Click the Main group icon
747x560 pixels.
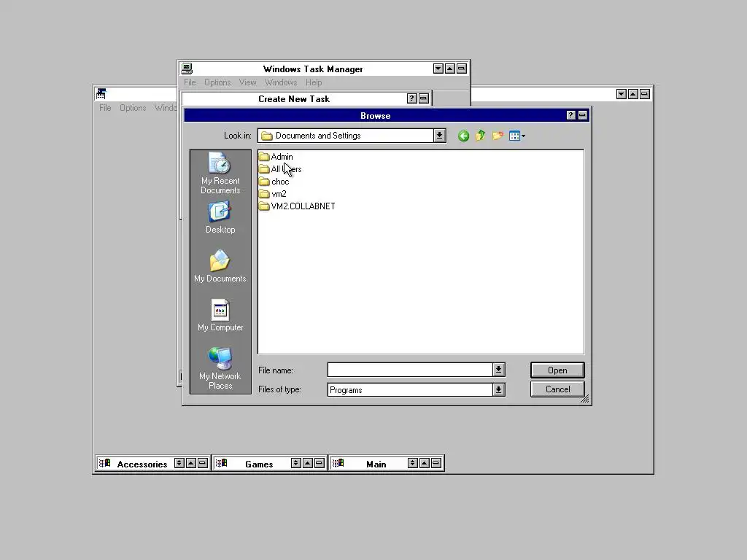coord(338,463)
